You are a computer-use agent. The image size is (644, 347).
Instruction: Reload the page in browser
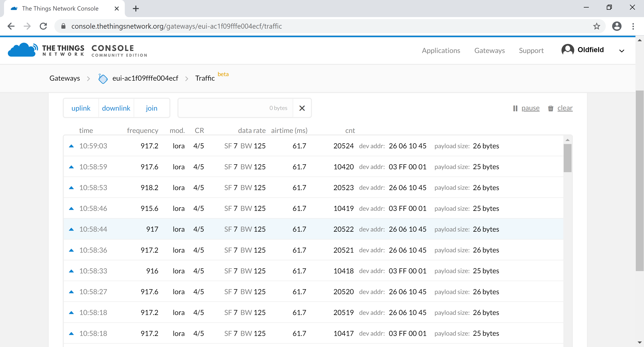point(43,26)
